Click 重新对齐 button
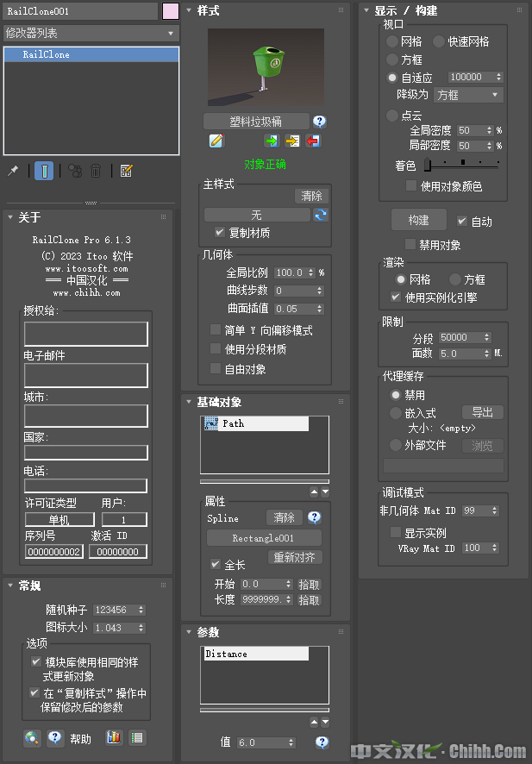 pyautogui.click(x=295, y=557)
